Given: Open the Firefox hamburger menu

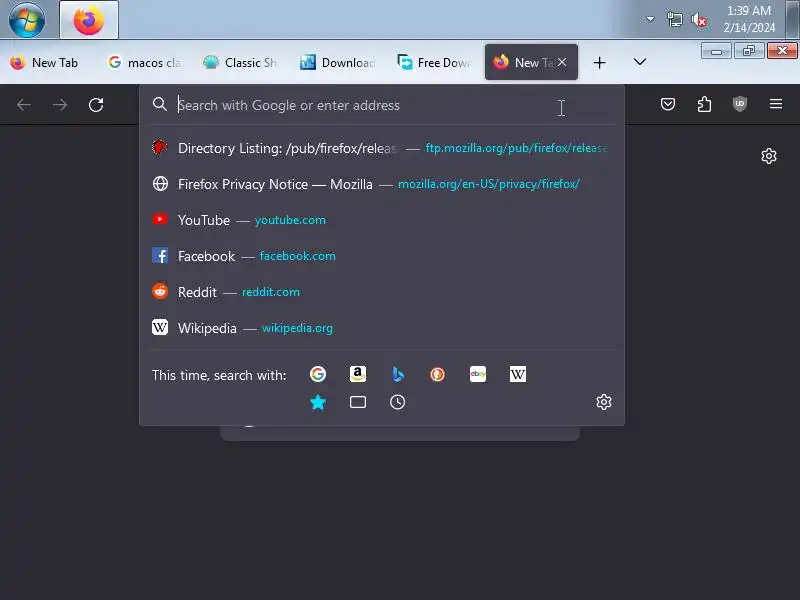Looking at the screenshot, I should pyautogui.click(x=776, y=104).
